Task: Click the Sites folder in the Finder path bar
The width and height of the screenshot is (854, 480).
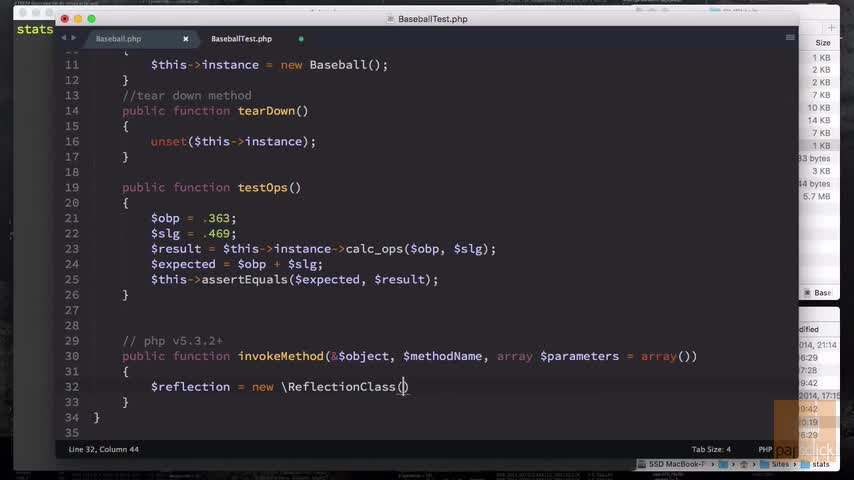Action: click(x=774, y=464)
